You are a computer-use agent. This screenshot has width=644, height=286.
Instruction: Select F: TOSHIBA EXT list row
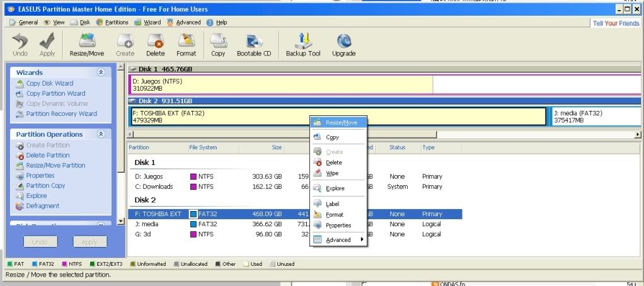pos(295,214)
